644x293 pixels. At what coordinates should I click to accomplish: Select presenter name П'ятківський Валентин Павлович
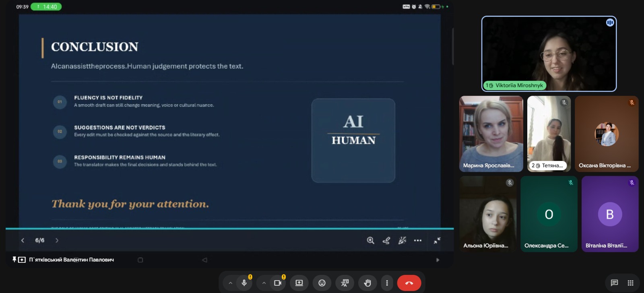(x=71, y=260)
